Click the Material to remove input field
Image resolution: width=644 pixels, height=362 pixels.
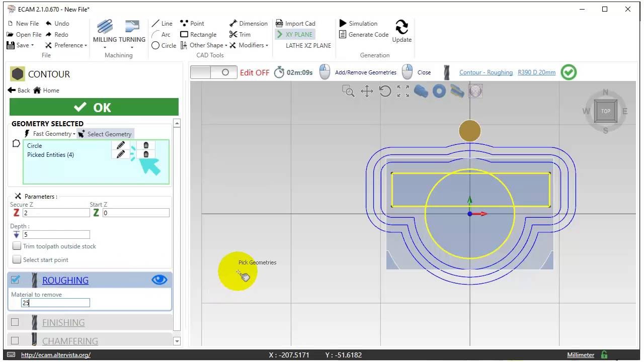pos(55,303)
